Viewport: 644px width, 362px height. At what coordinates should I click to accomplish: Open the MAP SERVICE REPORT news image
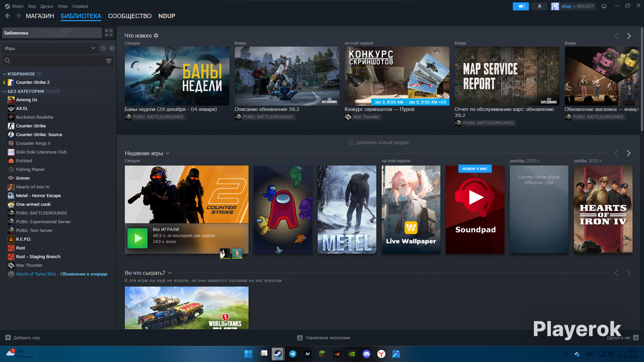tap(507, 76)
